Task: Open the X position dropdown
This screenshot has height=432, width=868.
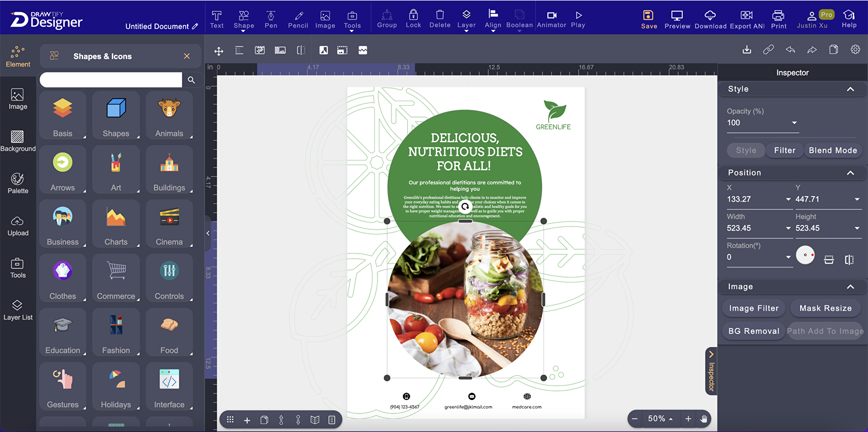Action: tap(788, 199)
